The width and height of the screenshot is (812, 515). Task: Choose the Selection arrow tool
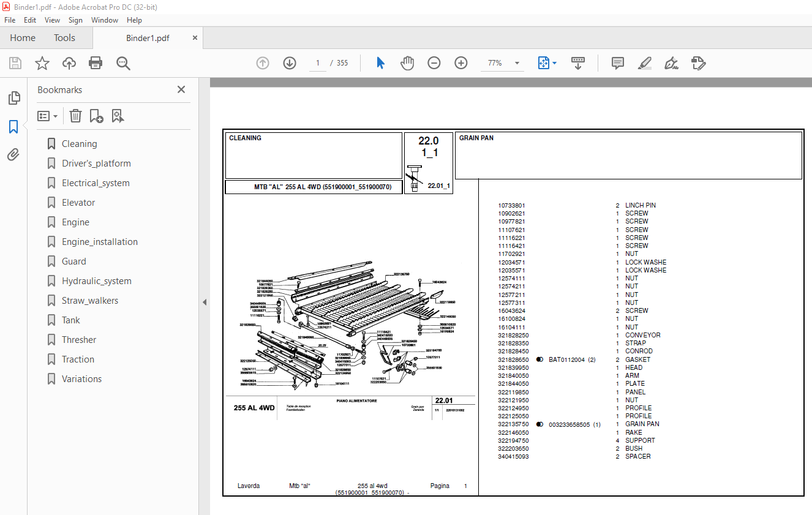[380, 63]
